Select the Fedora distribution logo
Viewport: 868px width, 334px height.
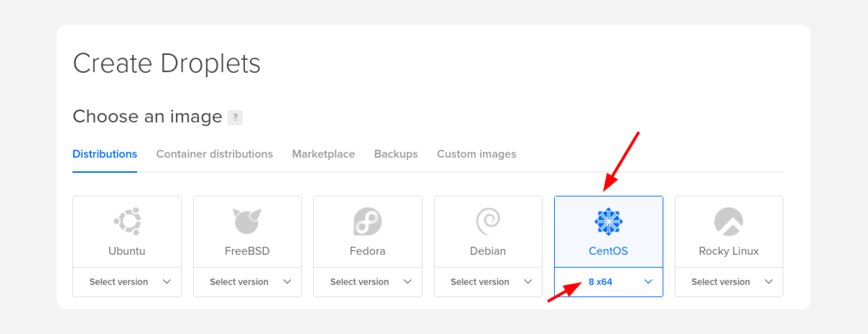click(367, 221)
